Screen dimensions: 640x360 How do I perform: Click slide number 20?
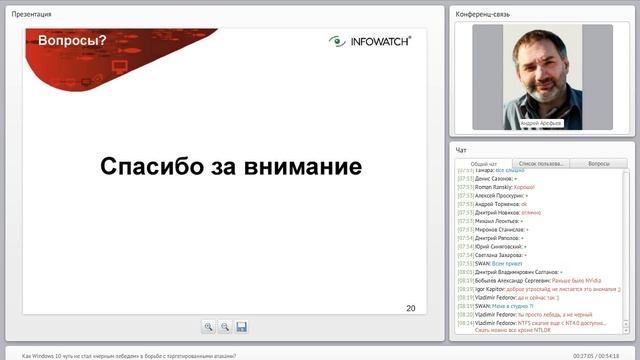coord(411,309)
